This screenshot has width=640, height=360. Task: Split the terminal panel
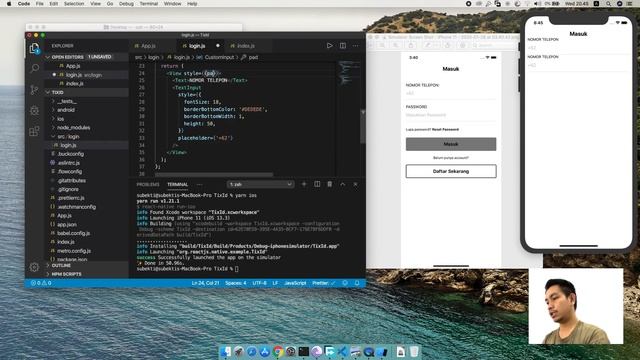(317, 184)
